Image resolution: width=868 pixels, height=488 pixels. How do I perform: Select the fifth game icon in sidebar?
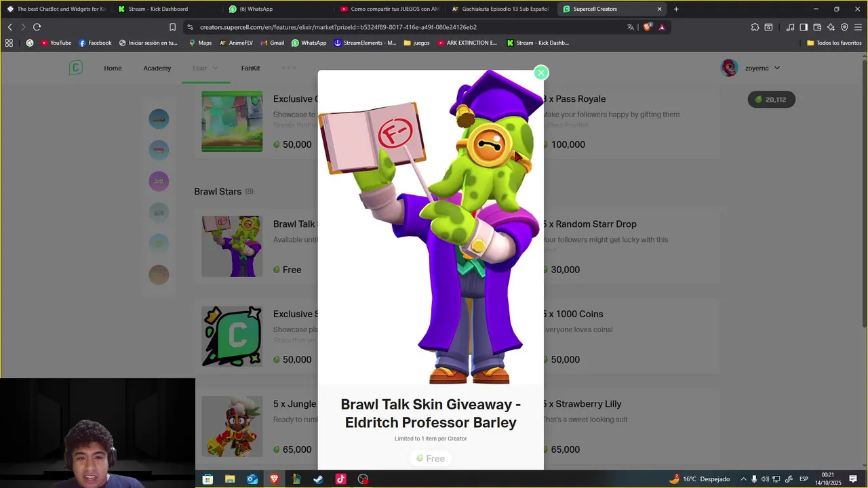pyautogui.click(x=159, y=243)
